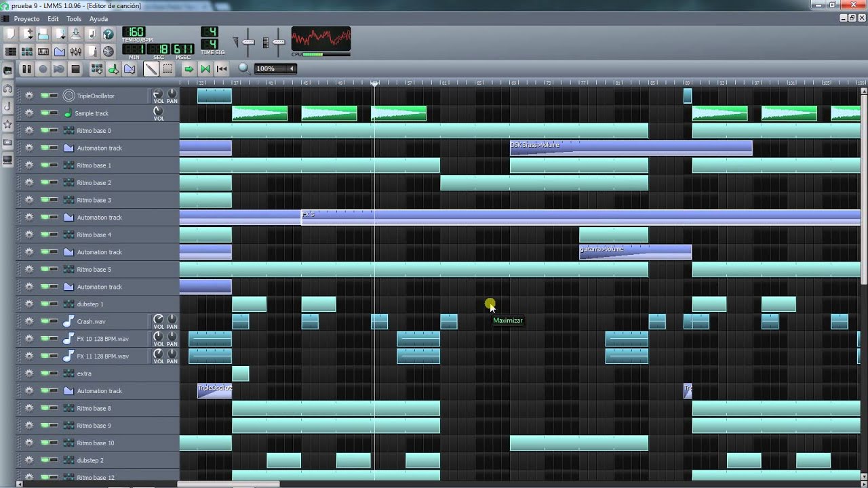Screen dimensions: 868x488
Task: Mute the Crash.wav track
Action: pyautogui.click(x=45, y=321)
